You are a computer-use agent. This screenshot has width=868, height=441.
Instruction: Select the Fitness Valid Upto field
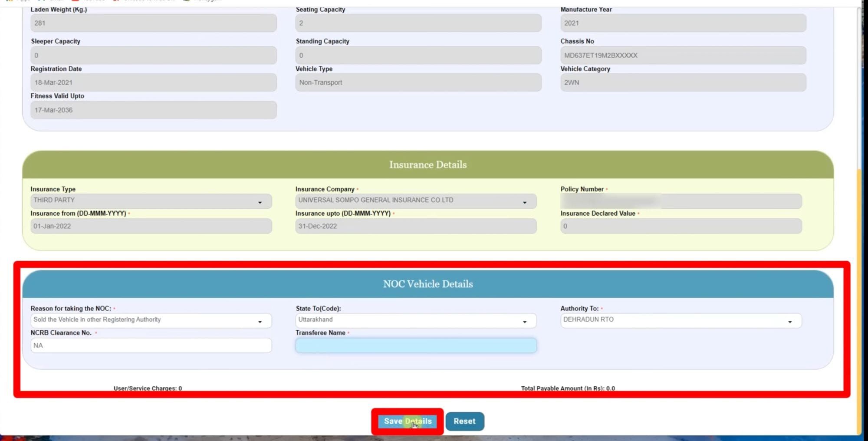coord(153,110)
